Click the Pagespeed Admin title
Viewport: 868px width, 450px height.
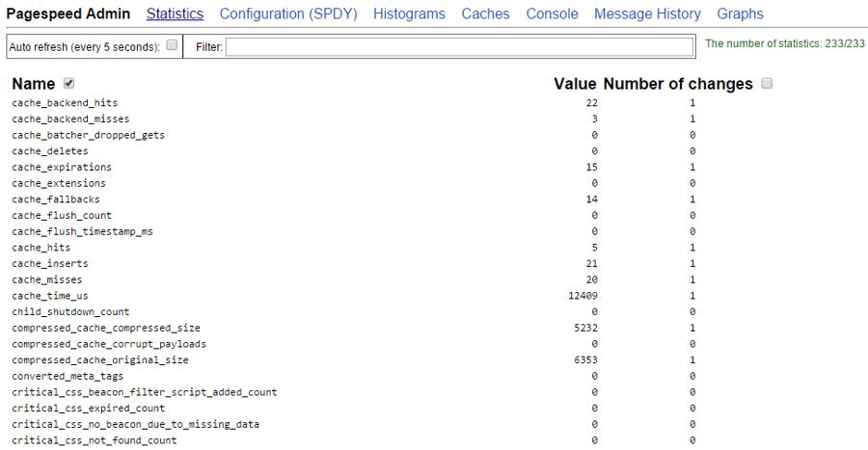[68, 13]
